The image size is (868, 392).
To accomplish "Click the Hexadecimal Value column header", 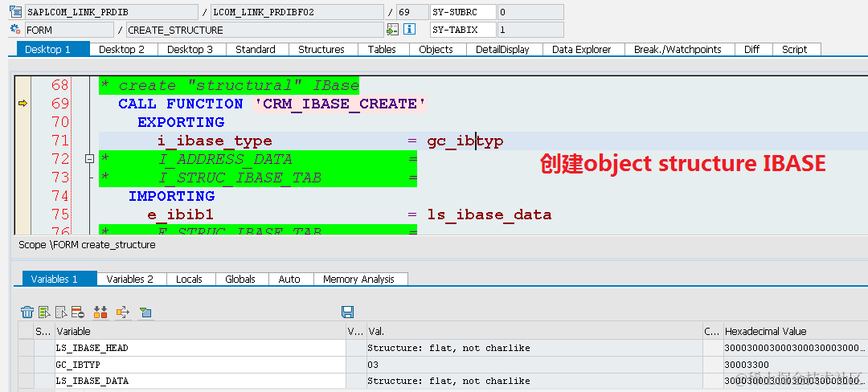I will (x=796, y=331).
